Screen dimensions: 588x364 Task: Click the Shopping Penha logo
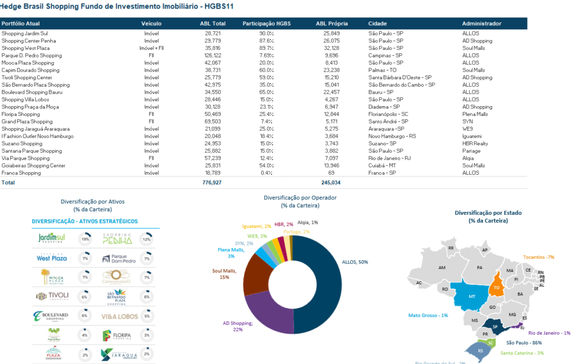pyautogui.click(x=117, y=239)
